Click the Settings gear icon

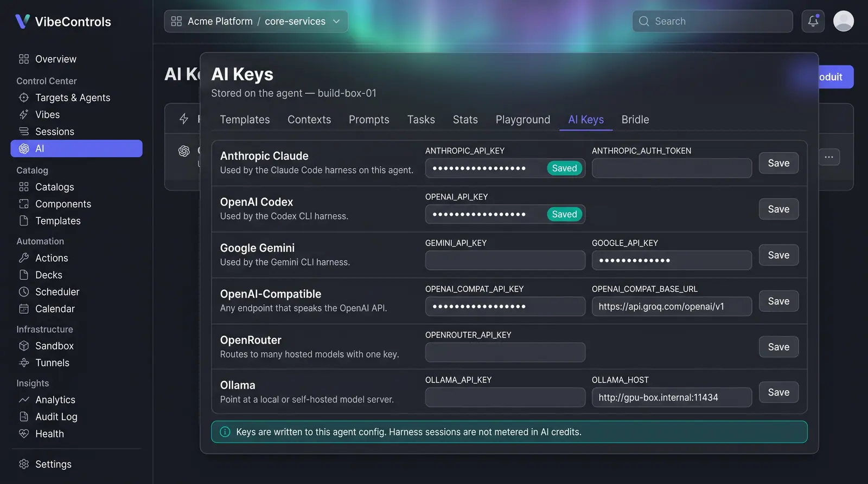(24, 464)
